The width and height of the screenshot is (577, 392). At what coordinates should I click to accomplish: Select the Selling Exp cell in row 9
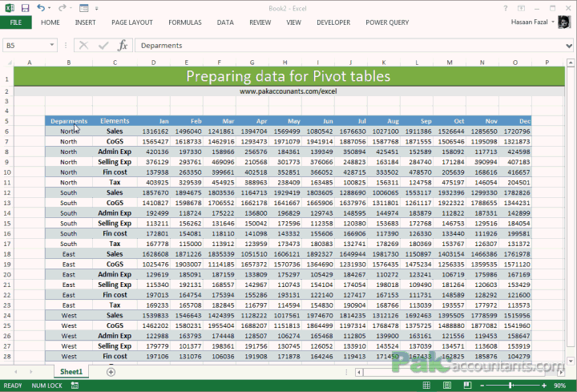click(115, 162)
